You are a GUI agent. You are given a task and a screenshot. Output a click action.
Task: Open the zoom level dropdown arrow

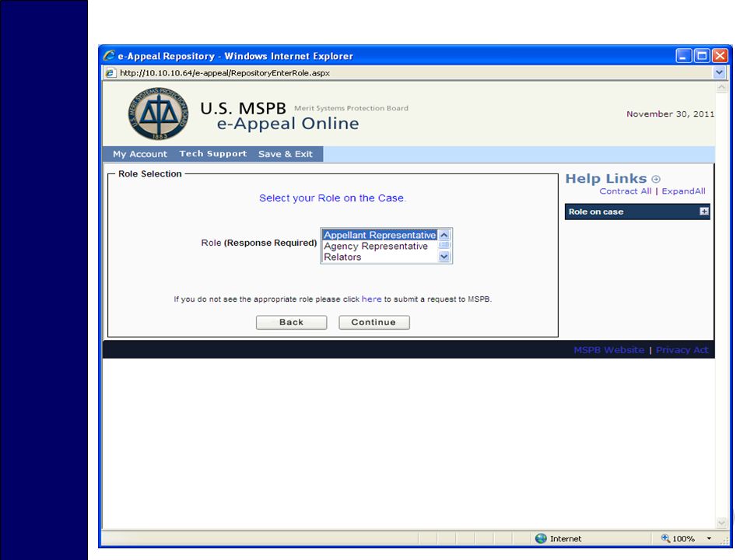coord(709,538)
